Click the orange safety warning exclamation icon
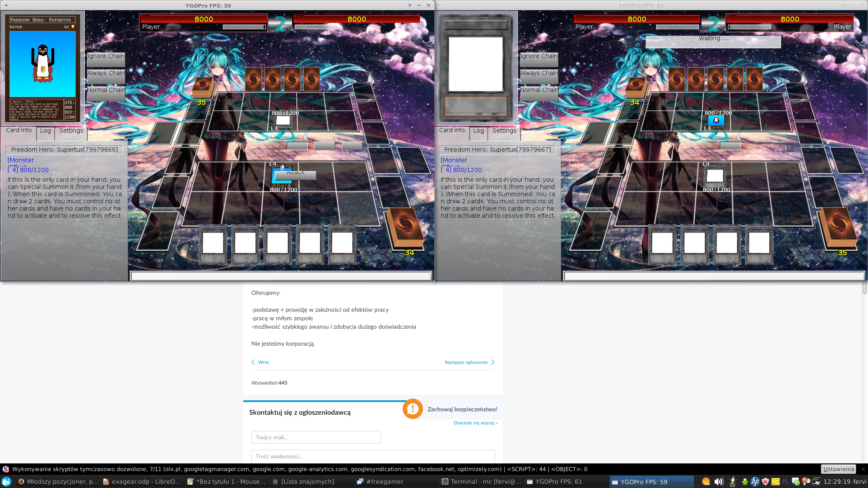This screenshot has height=488, width=868. coord(412,409)
